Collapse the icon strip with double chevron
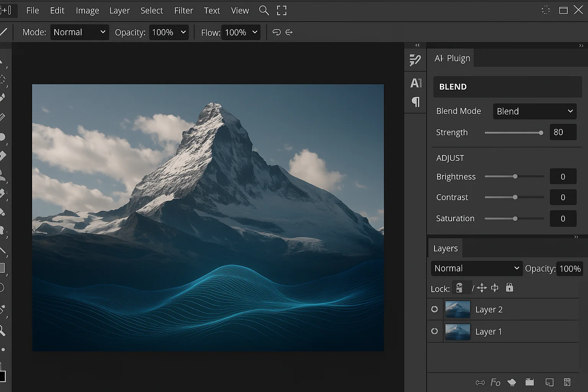This screenshot has height=392, width=588. 418,45
